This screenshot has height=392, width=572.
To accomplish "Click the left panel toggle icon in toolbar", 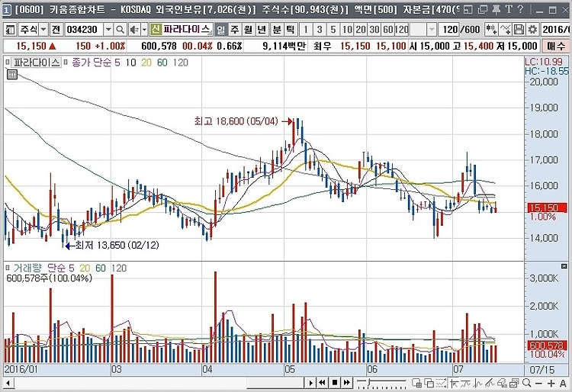I will [x=10, y=29].
